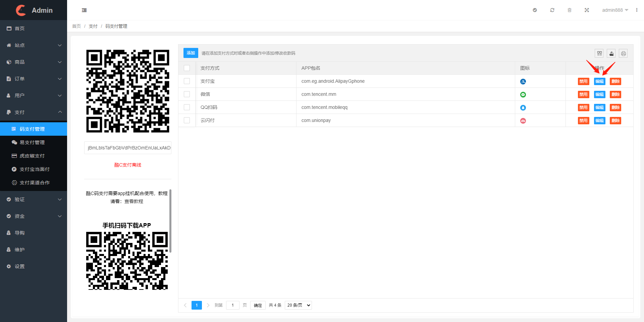Click 删除 for the 微信 row
644x322 pixels.
point(615,94)
